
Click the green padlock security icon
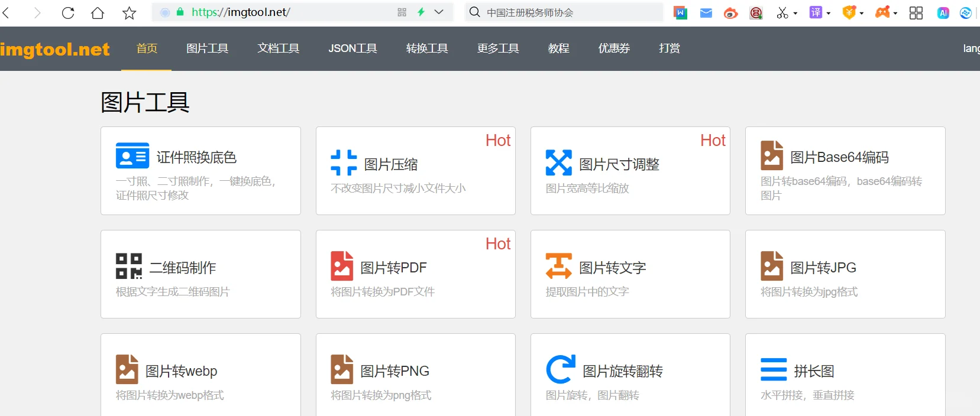(x=180, y=12)
